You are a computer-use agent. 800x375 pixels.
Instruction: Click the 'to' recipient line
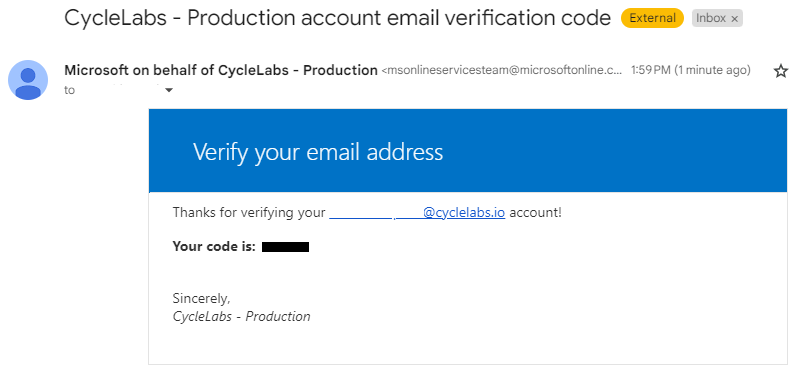(69, 90)
